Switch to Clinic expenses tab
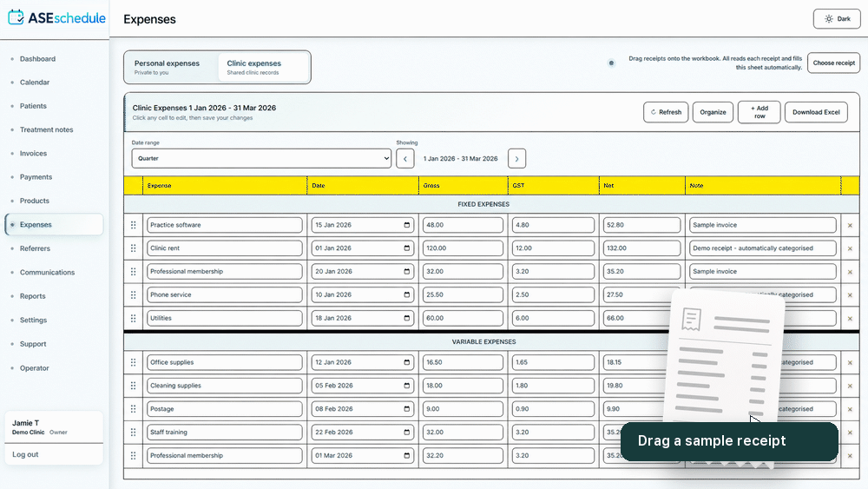 pyautogui.click(x=264, y=67)
